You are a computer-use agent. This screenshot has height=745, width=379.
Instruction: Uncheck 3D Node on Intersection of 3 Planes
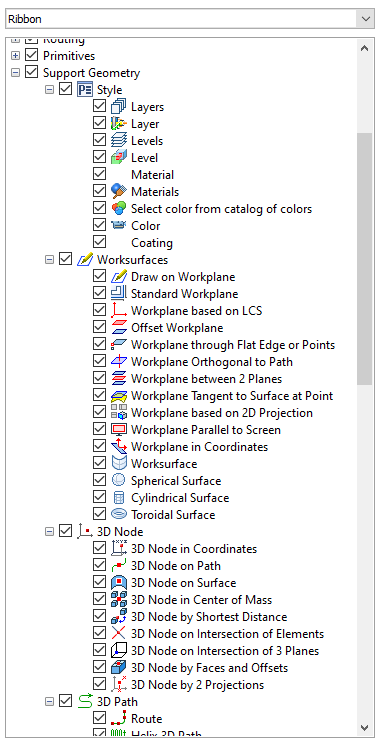tap(99, 651)
